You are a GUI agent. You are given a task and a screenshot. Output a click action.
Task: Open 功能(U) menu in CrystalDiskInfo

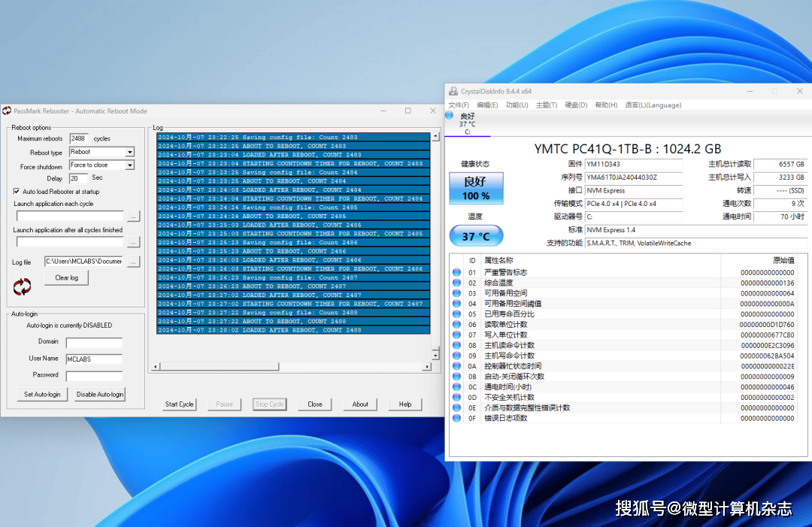click(517, 105)
